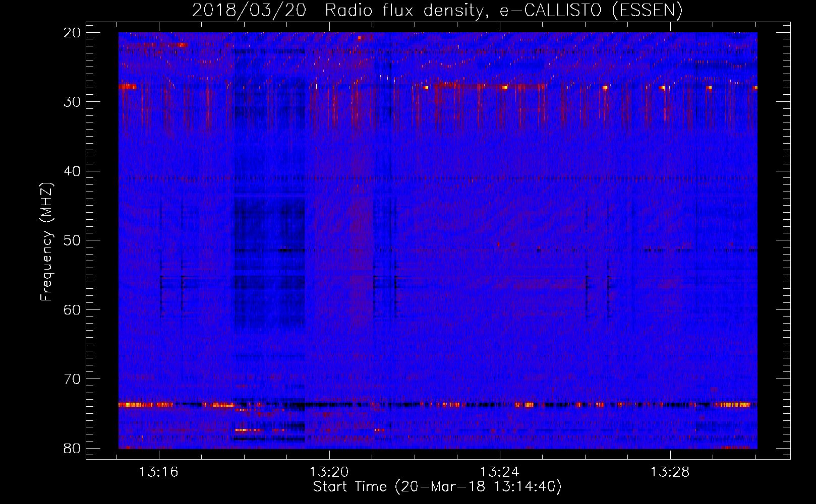Click the 20 MHz frequency tick label

(72, 33)
